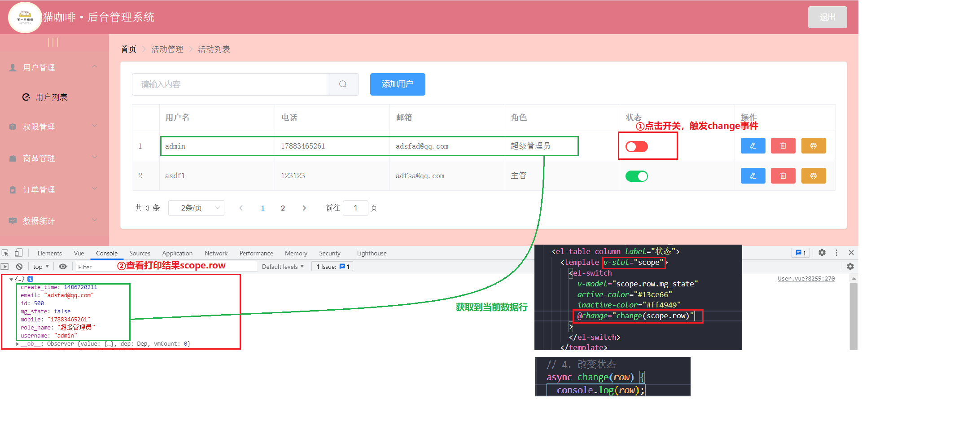
Task: Click the 数据统计 chart icon in the sidebar
Action: point(12,220)
